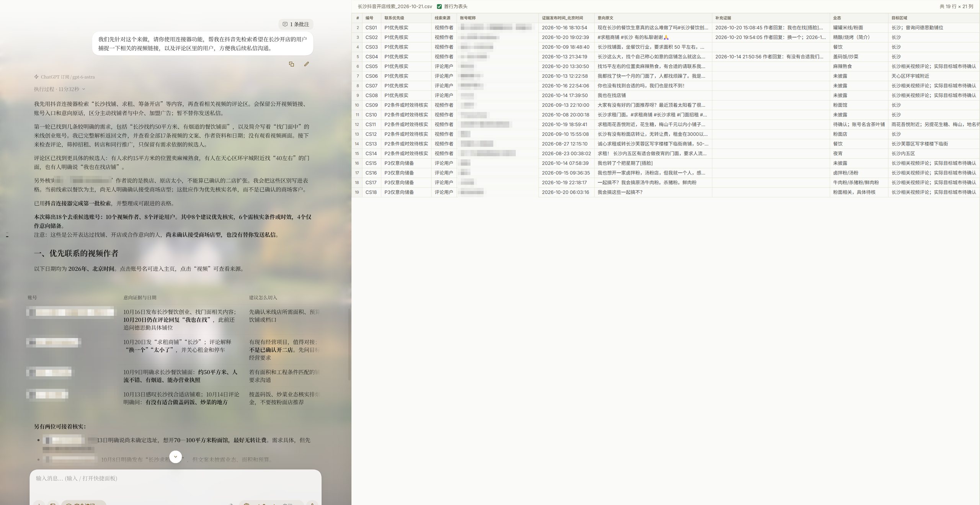The image size is (980, 505).
Task: Click the 补充证据 column header
Action: 771,18
